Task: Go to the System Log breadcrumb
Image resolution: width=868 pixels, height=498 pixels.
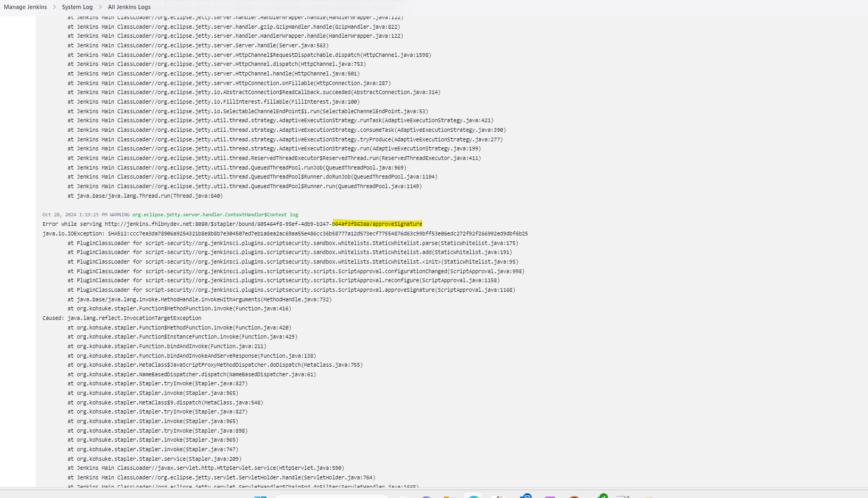Action: coord(77,7)
